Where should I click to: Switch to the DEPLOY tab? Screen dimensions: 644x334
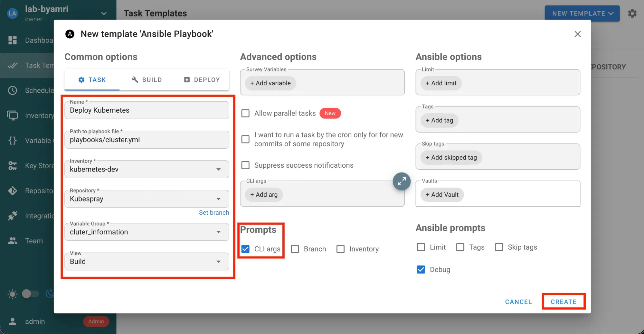pos(202,80)
